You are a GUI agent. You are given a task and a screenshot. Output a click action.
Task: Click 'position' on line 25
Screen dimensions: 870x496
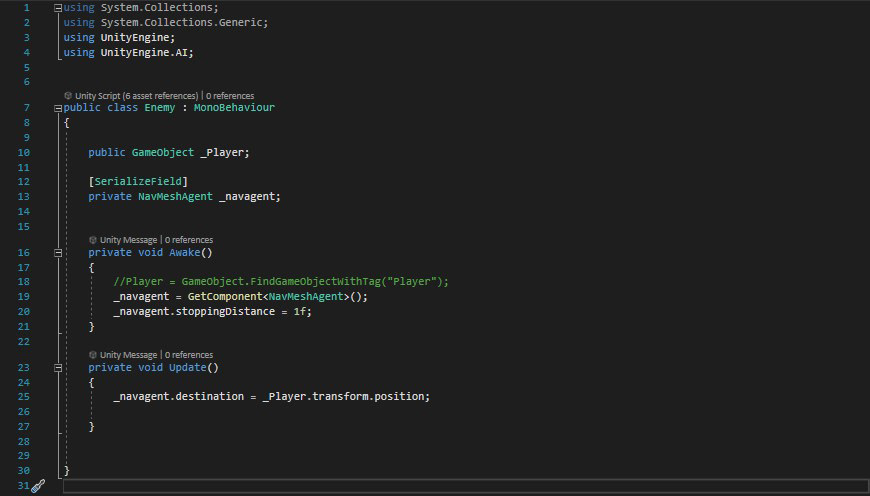tap(399, 397)
